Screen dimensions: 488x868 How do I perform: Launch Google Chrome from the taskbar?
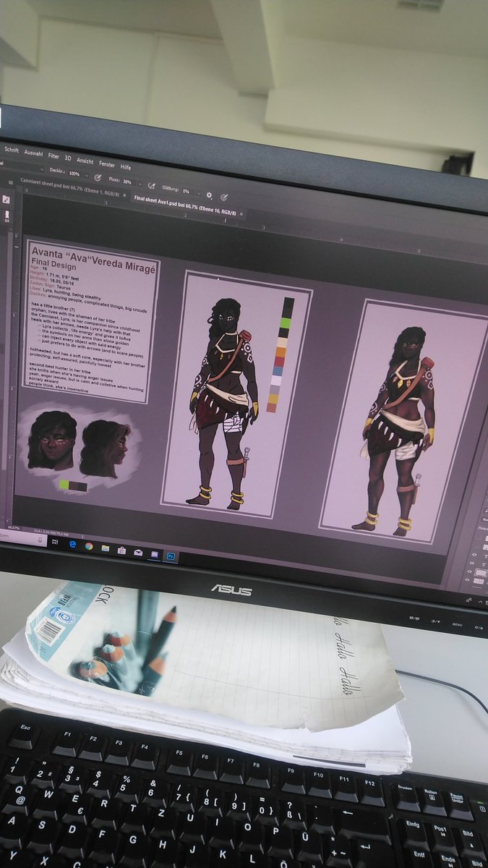click(89, 546)
